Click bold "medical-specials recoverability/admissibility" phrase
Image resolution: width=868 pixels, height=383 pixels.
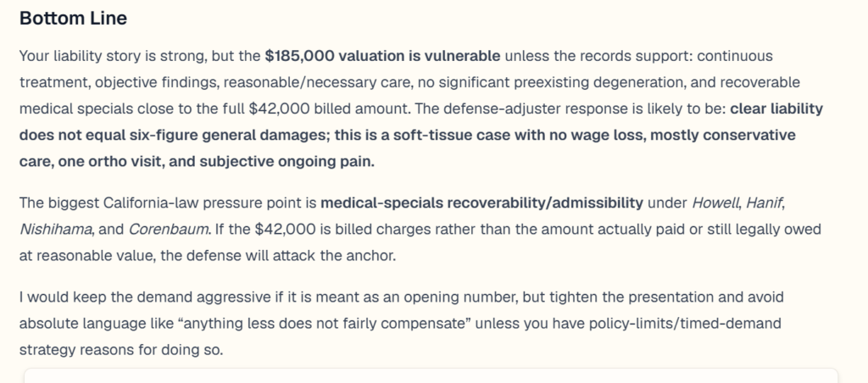tap(481, 203)
